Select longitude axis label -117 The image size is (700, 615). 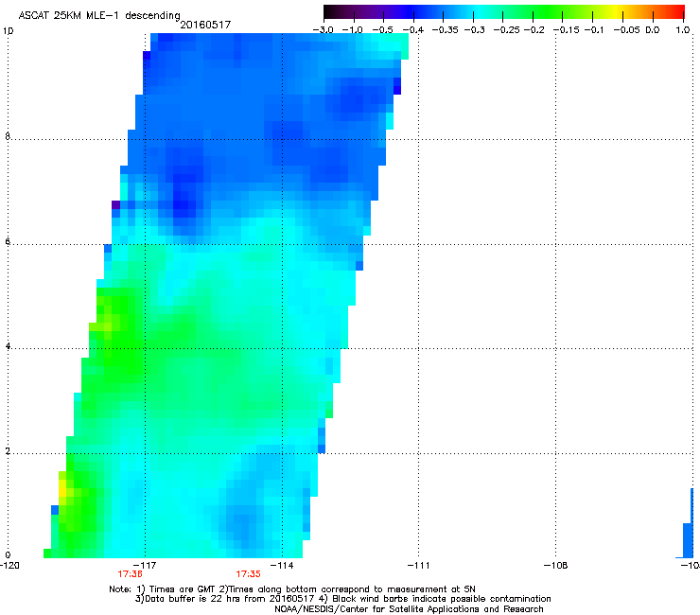click(x=145, y=566)
